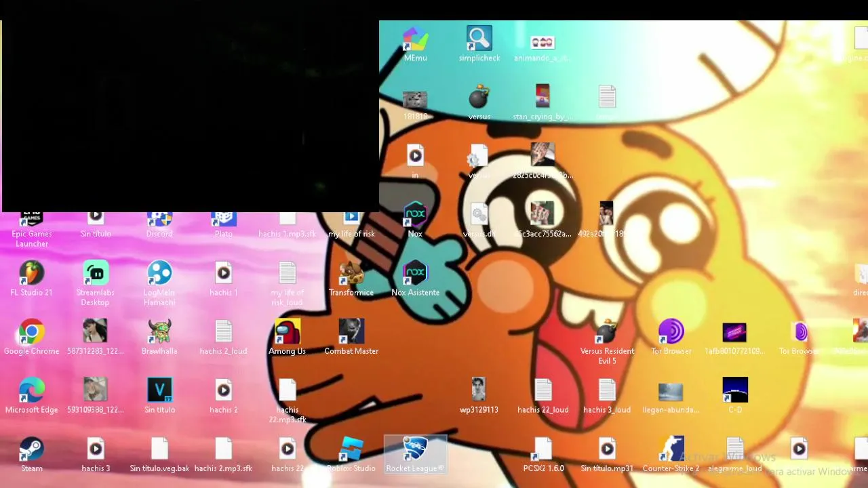Open the wp3129113 wallpaper image
The image size is (868, 488).
479,395
